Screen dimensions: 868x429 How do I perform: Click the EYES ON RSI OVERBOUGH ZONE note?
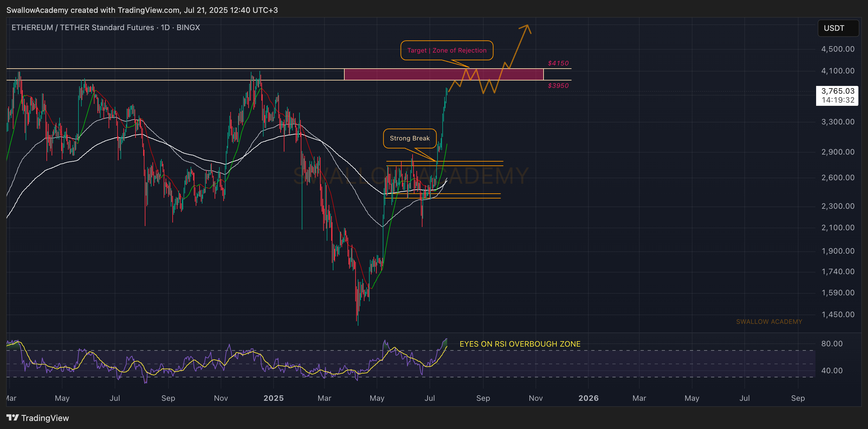tap(520, 344)
